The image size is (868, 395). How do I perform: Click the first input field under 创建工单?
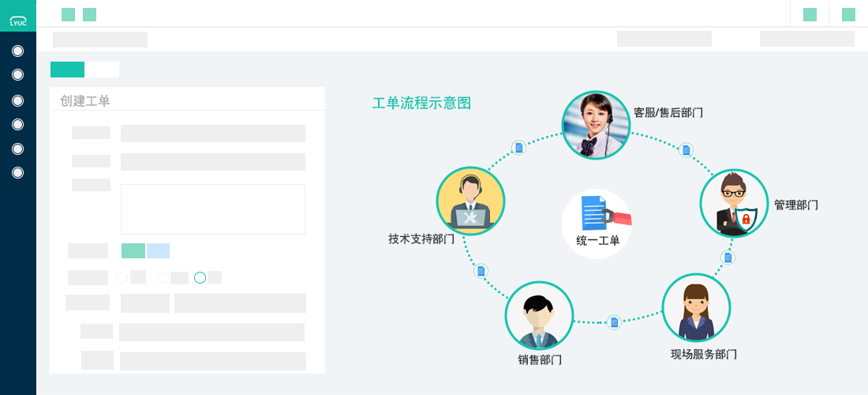(x=212, y=134)
